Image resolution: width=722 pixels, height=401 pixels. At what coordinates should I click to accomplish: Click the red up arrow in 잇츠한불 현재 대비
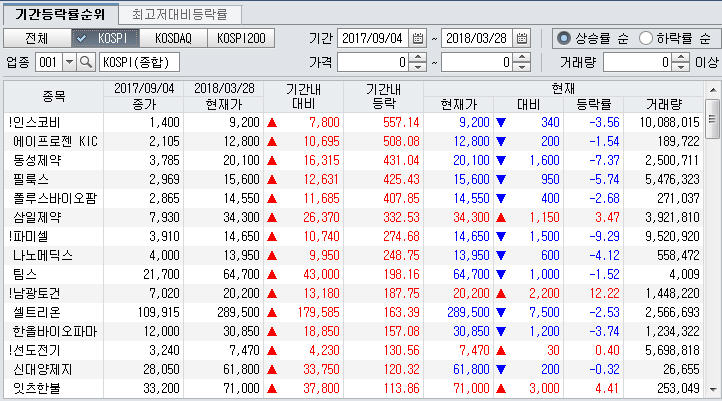[x=501, y=389]
